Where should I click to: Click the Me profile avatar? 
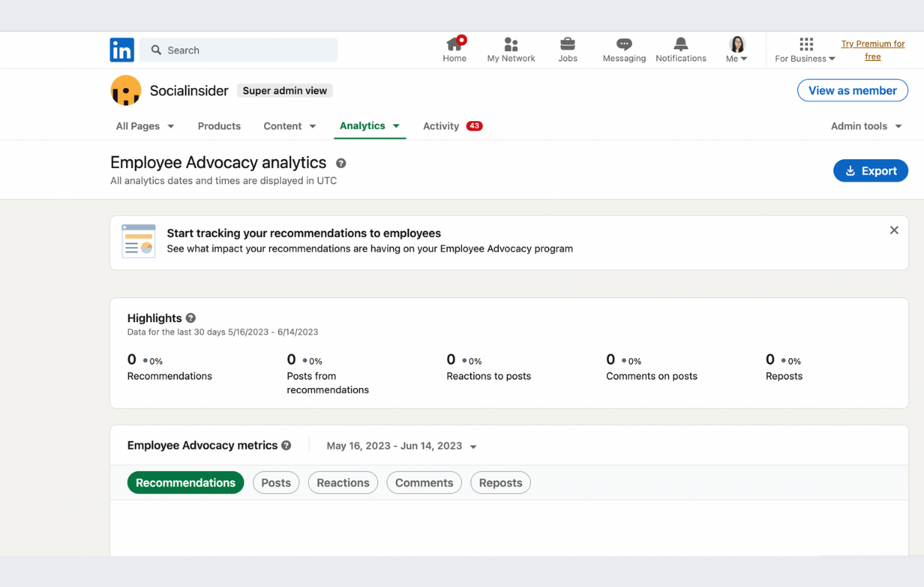tap(737, 44)
